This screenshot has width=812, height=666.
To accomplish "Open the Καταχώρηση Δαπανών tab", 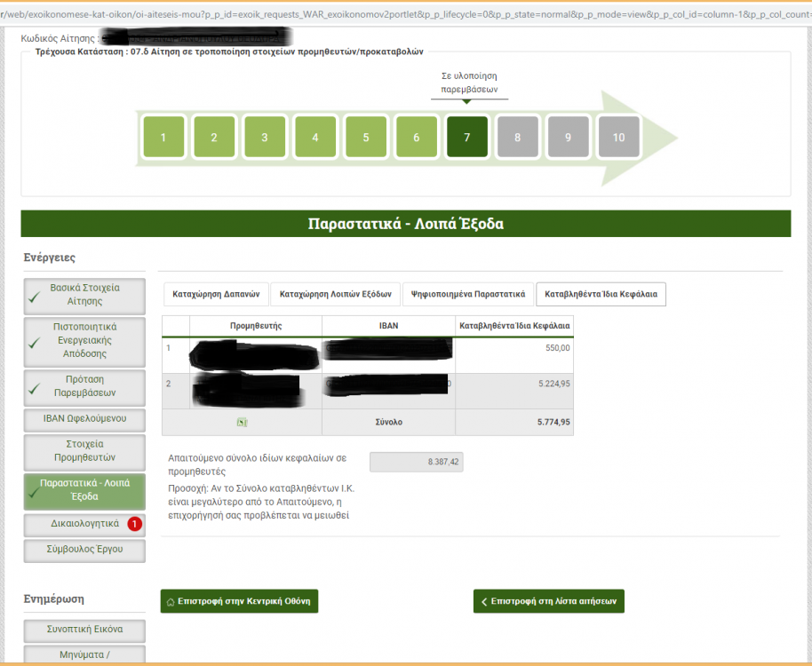I will point(216,294).
